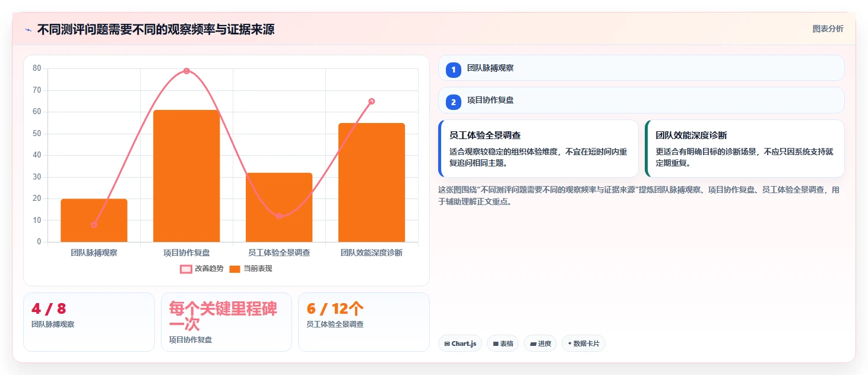868x375 pixels.
Task: Click the 团队脉搏观察 x-axis label
Action: click(x=94, y=253)
